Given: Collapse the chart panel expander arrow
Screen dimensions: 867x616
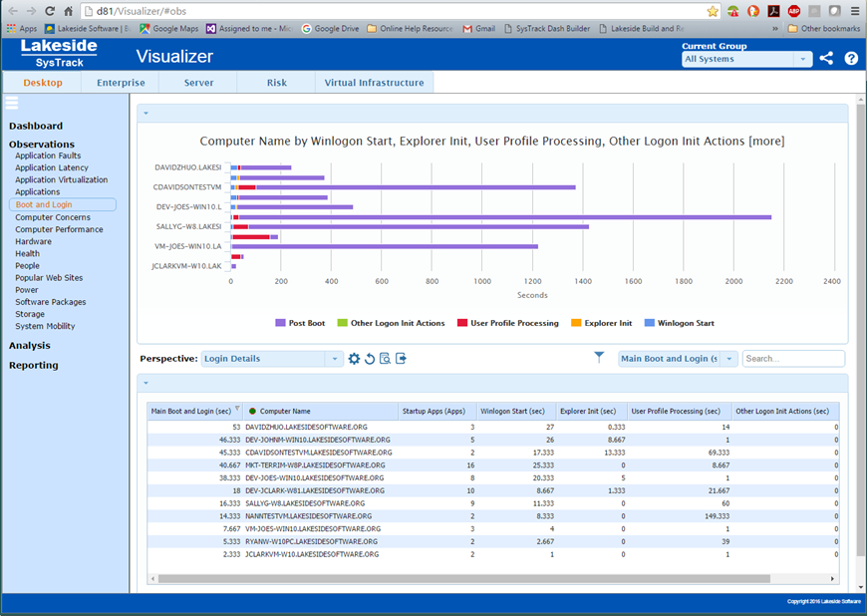Looking at the screenshot, I should pyautogui.click(x=145, y=113).
